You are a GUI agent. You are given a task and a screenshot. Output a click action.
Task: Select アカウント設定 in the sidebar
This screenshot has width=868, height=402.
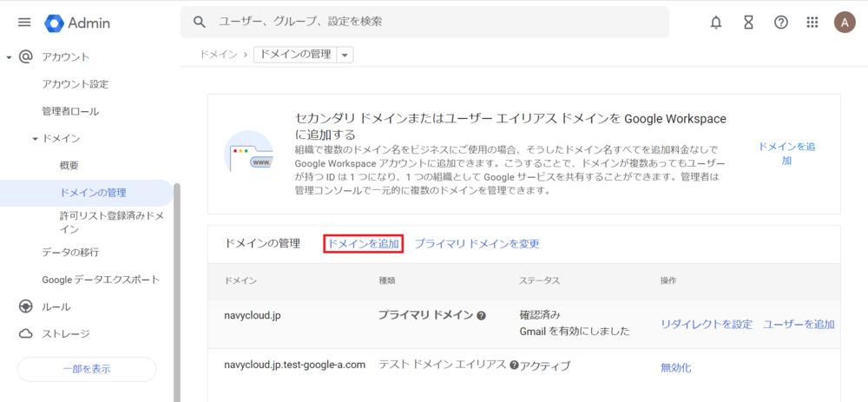75,84
